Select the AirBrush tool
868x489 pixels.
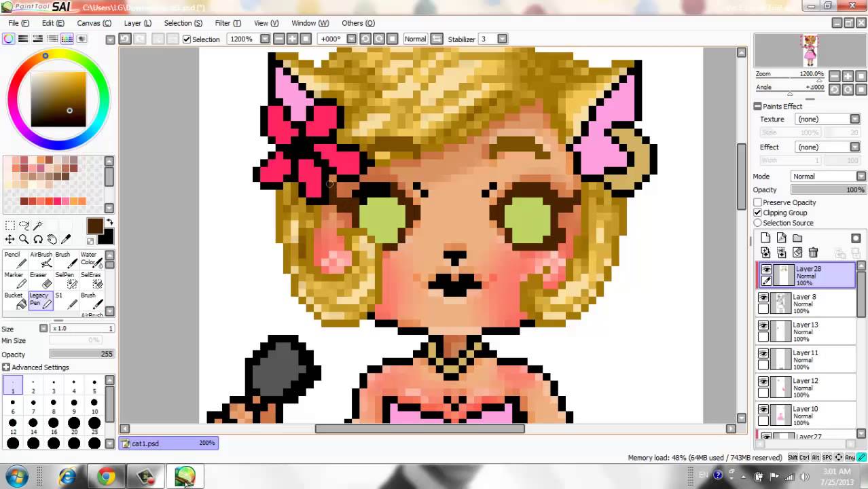(x=41, y=259)
